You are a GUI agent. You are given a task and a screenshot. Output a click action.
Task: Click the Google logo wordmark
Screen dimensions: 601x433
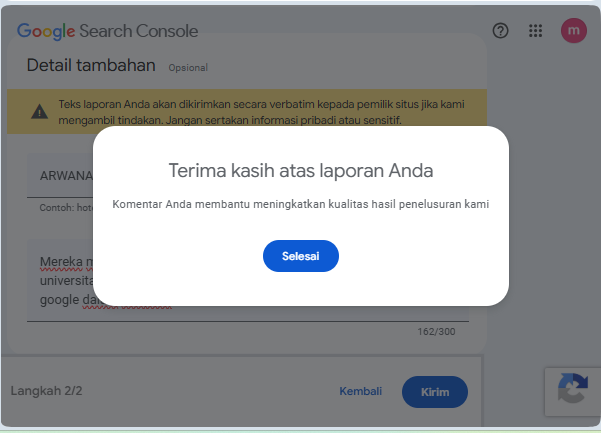[46, 31]
